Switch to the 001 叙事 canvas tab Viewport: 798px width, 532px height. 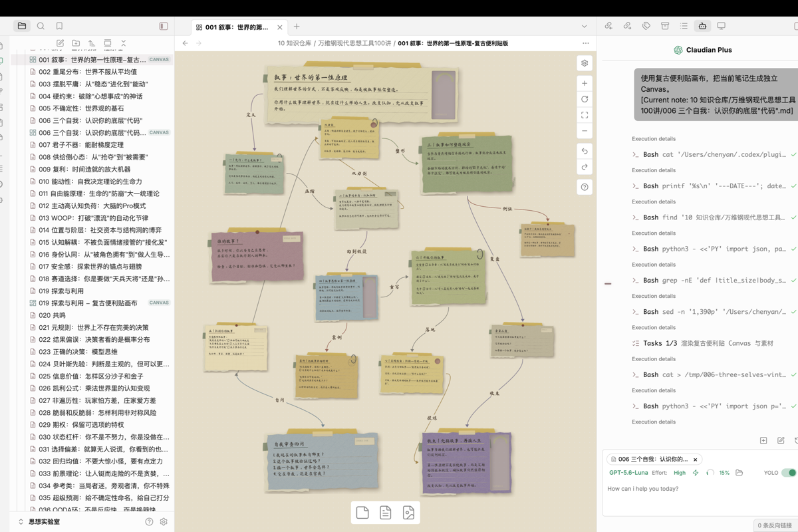(x=237, y=27)
